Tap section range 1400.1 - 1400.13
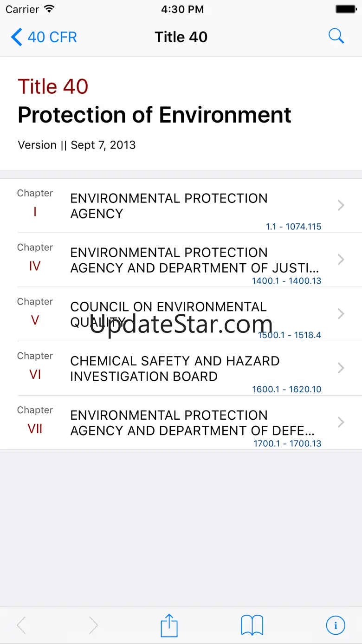The image size is (362, 644). pyautogui.click(x=286, y=281)
